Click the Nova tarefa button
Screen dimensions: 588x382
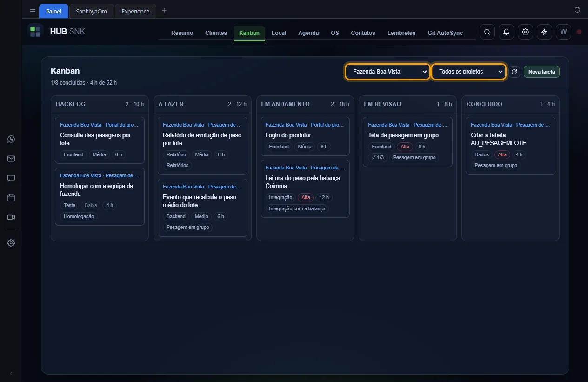[541, 72]
